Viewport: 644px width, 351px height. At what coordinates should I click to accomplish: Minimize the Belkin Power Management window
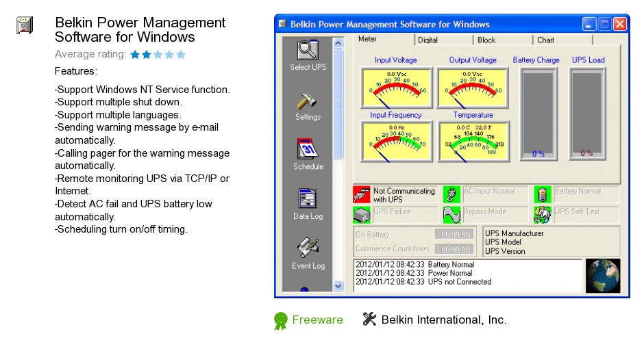click(x=589, y=24)
